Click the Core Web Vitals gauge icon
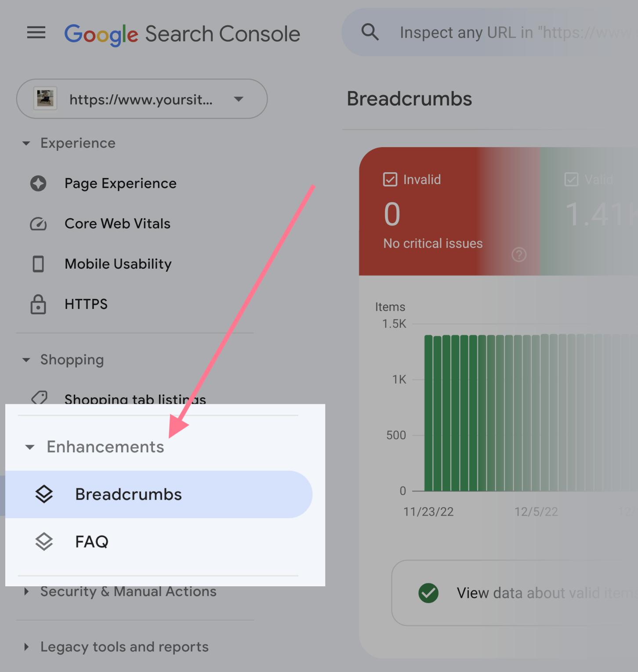 pos(38,224)
